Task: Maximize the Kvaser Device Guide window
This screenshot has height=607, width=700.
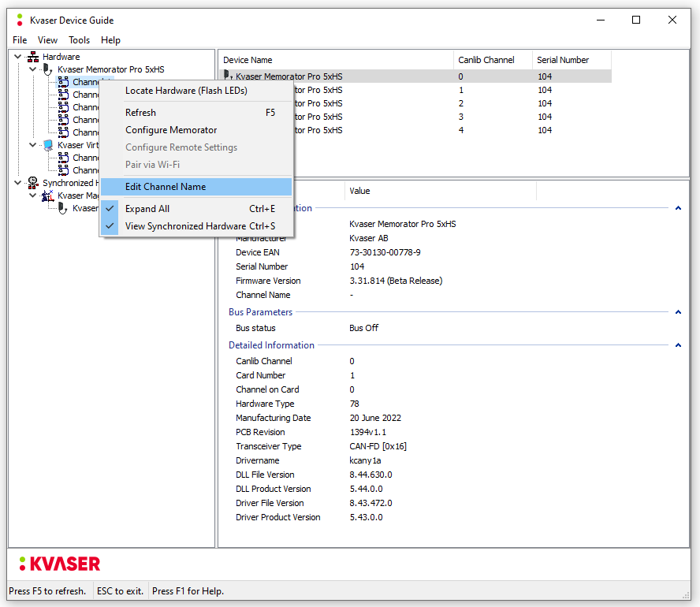Action: click(x=636, y=20)
